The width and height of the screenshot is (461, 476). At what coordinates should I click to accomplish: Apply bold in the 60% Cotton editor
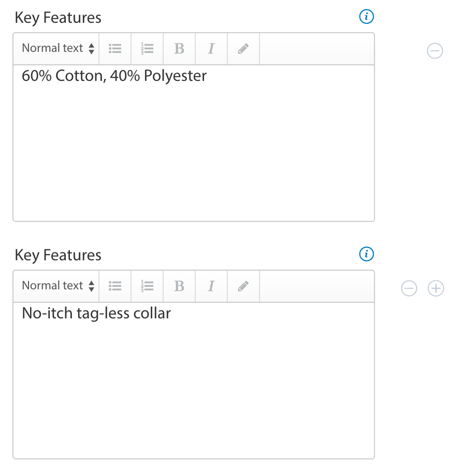click(179, 49)
